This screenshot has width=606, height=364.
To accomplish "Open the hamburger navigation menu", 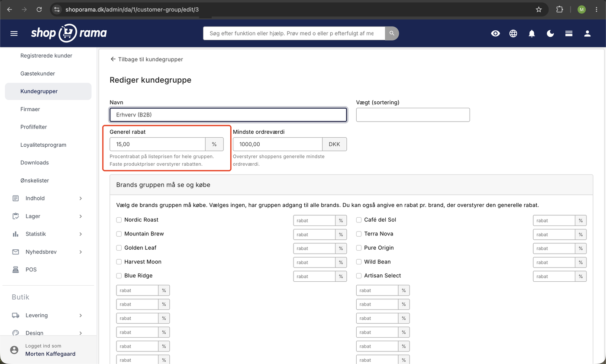I will [14, 33].
